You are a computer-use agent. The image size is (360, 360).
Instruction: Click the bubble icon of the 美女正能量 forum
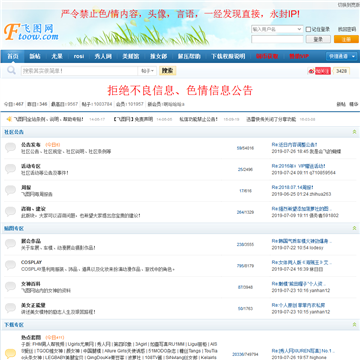pyautogui.click(x=10, y=308)
